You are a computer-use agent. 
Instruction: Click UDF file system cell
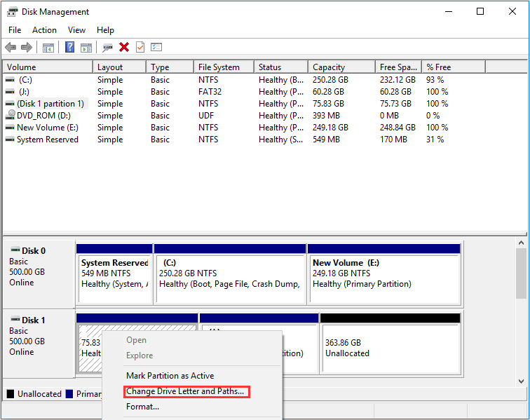pyautogui.click(x=206, y=116)
